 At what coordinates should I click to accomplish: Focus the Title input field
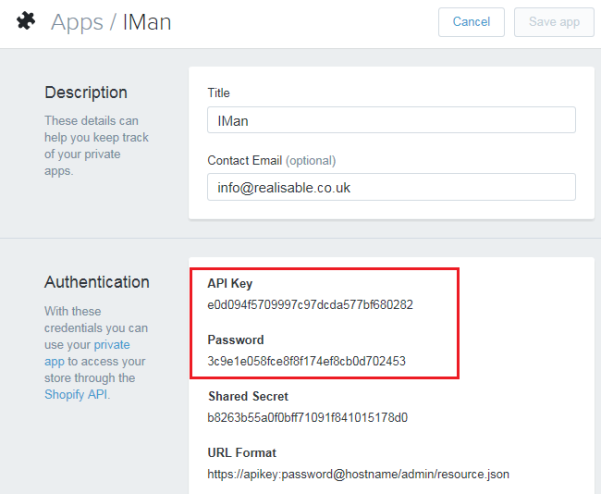point(391,120)
